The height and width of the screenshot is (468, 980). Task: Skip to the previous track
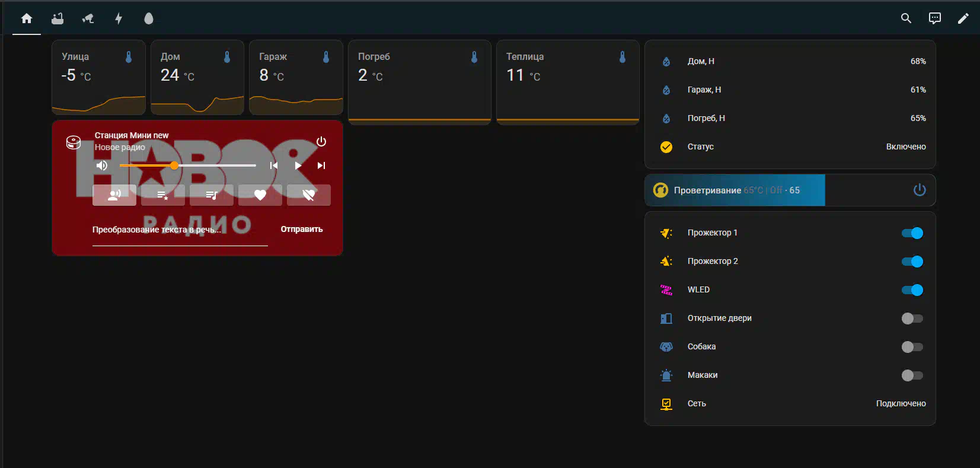coord(274,165)
